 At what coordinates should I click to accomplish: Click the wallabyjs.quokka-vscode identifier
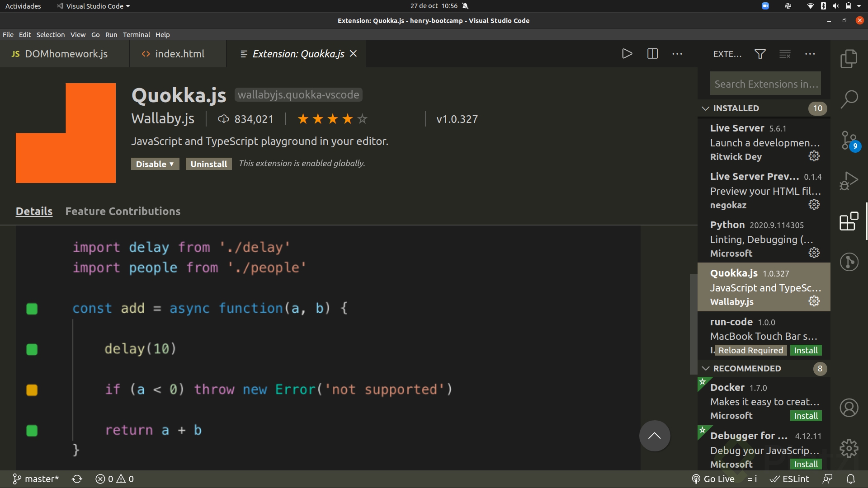[298, 95]
